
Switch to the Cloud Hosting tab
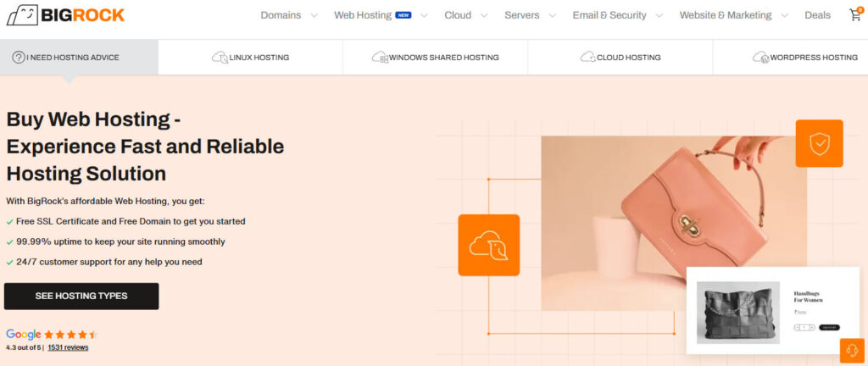pos(620,57)
